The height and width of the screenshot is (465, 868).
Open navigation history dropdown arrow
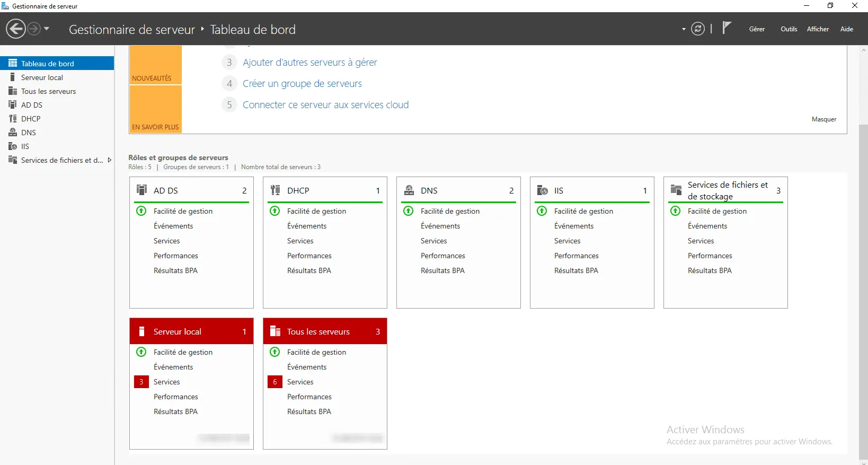47,29
